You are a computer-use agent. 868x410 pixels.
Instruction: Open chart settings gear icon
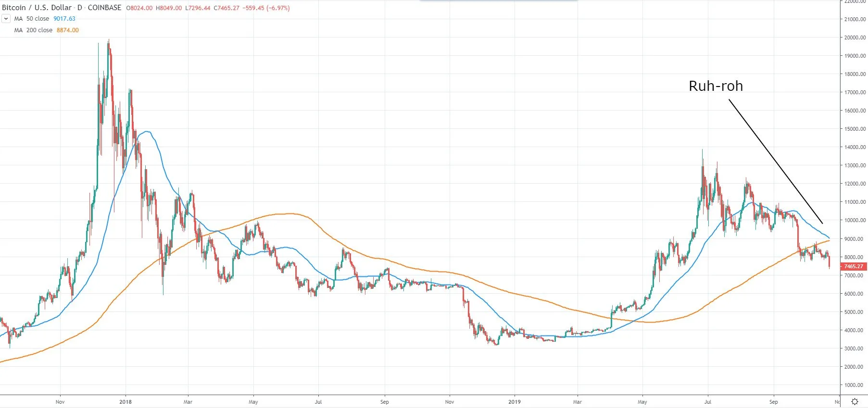(855, 402)
